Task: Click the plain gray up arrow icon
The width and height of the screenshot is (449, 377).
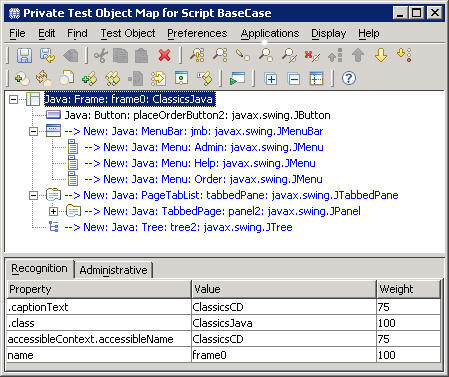Action: tap(358, 55)
